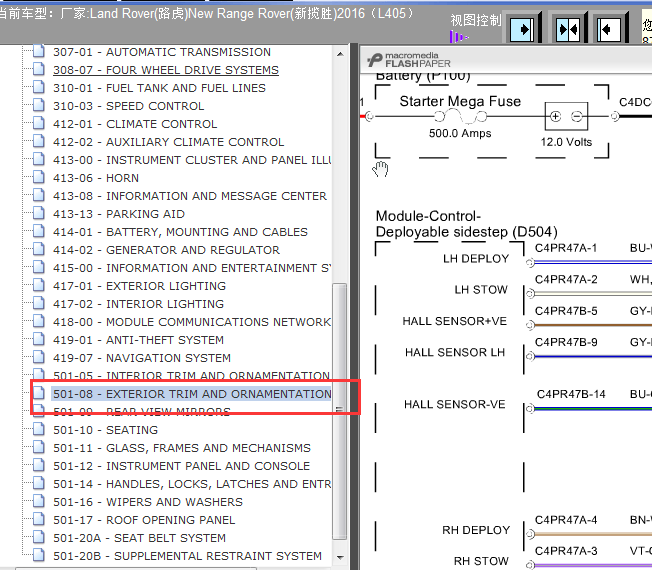Open 307-01 Automatic Transmission section
652x570 pixels.
pos(162,52)
